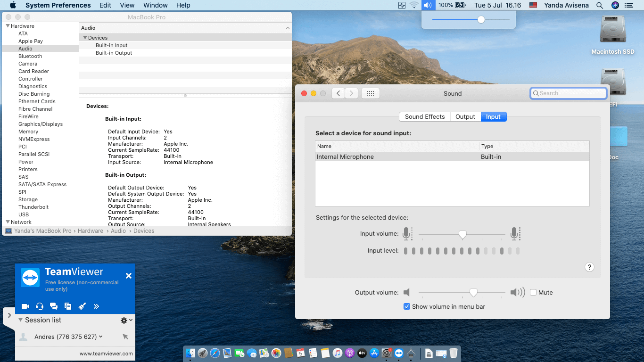Click the TeamViewer video camera icon
Screen dimensions: 644x362
click(25, 306)
